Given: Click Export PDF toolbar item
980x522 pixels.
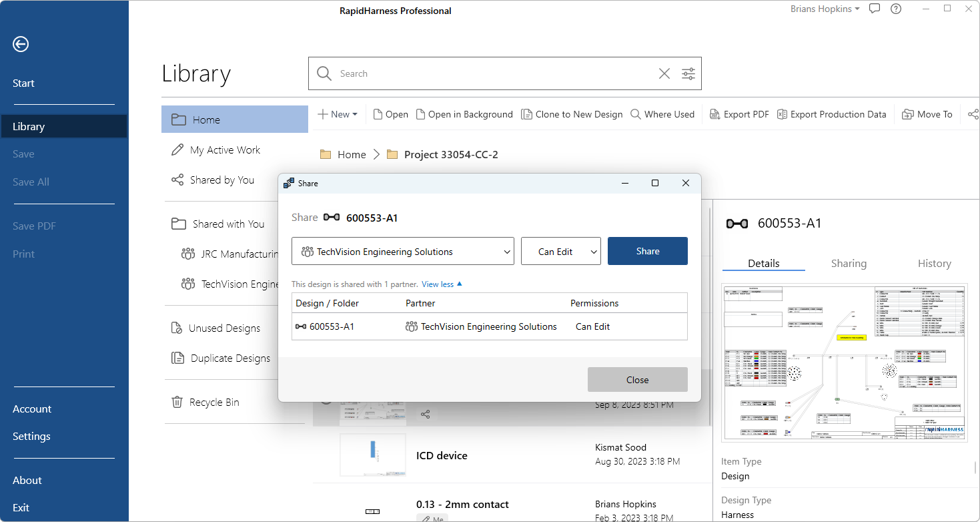Looking at the screenshot, I should click(x=739, y=114).
